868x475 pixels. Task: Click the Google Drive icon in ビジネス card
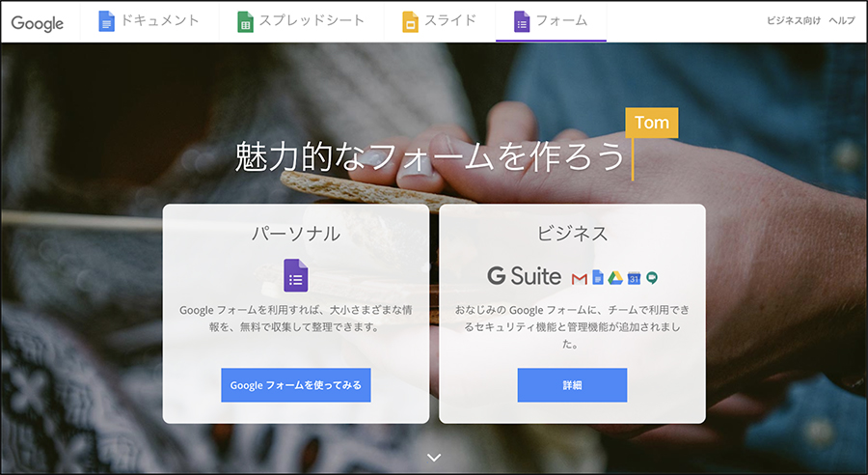[x=615, y=278]
